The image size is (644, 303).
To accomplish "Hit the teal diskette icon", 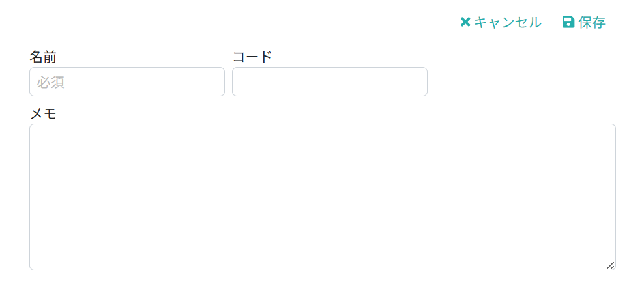I will [568, 22].
